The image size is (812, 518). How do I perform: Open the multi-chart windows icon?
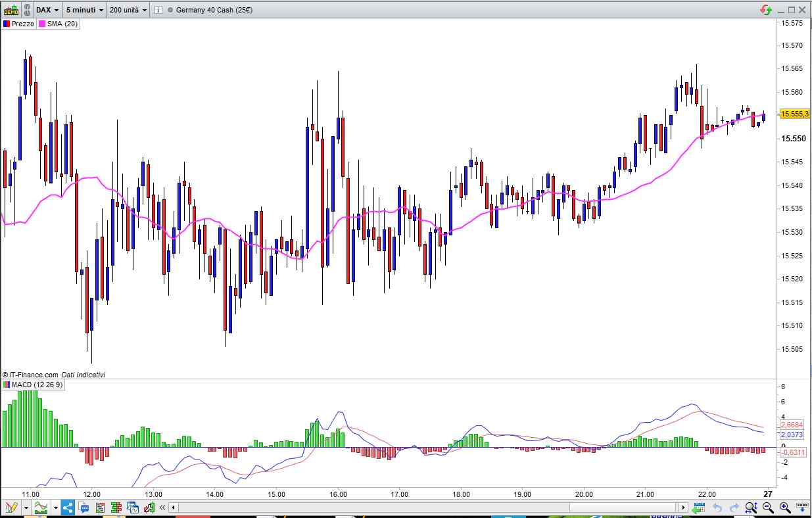point(133,507)
